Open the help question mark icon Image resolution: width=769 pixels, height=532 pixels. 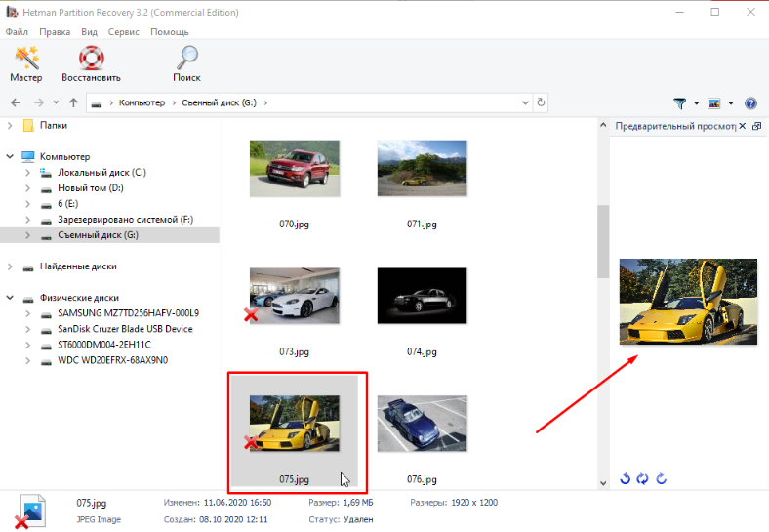[750, 103]
